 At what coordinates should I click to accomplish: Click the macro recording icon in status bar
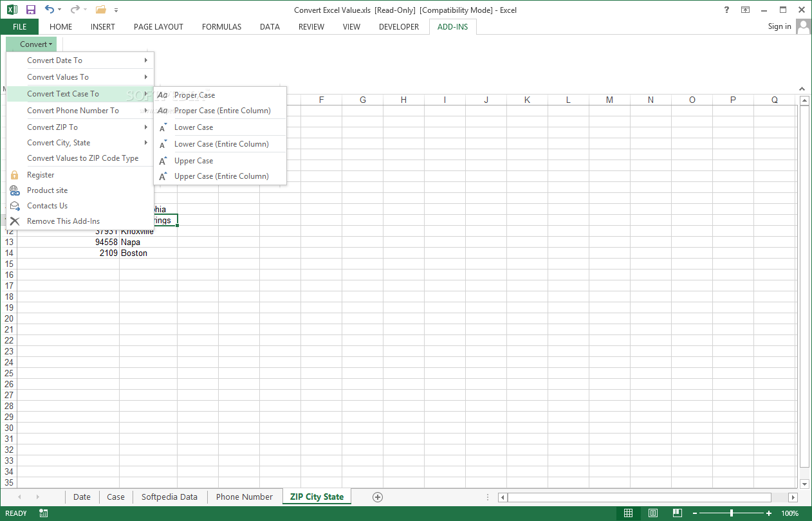click(x=44, y=513)
